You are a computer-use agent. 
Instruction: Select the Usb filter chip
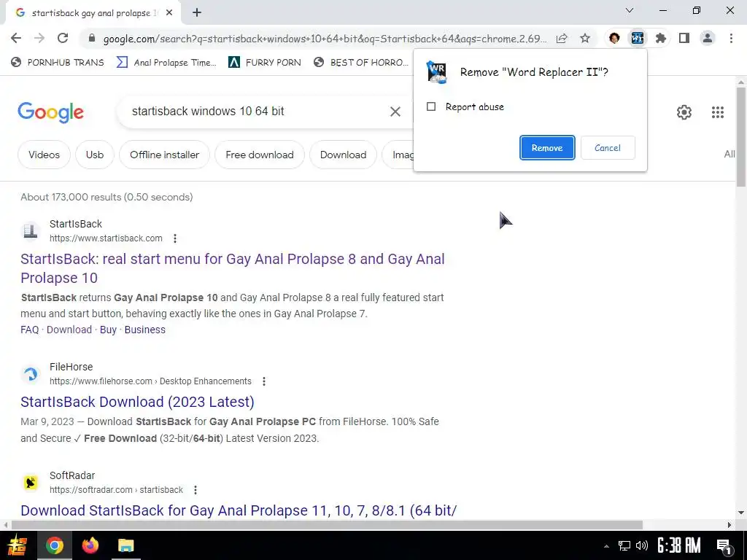[94, 155]
